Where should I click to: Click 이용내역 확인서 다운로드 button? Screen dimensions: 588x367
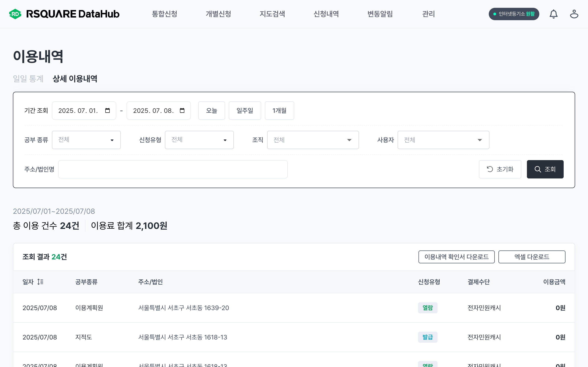pos(456,257)
